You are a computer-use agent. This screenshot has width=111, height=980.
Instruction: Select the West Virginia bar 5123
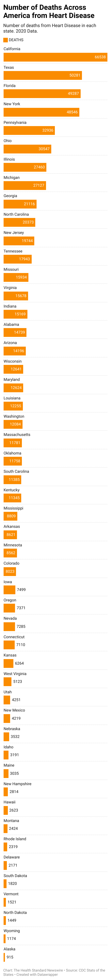(7, 681)
